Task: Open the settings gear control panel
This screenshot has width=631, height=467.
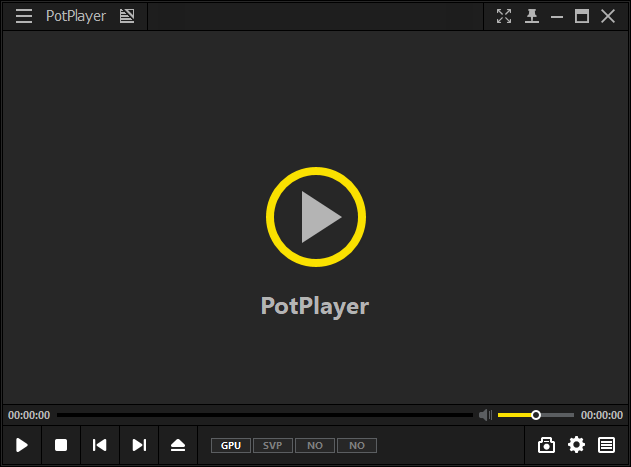Action: pos(577,445)
